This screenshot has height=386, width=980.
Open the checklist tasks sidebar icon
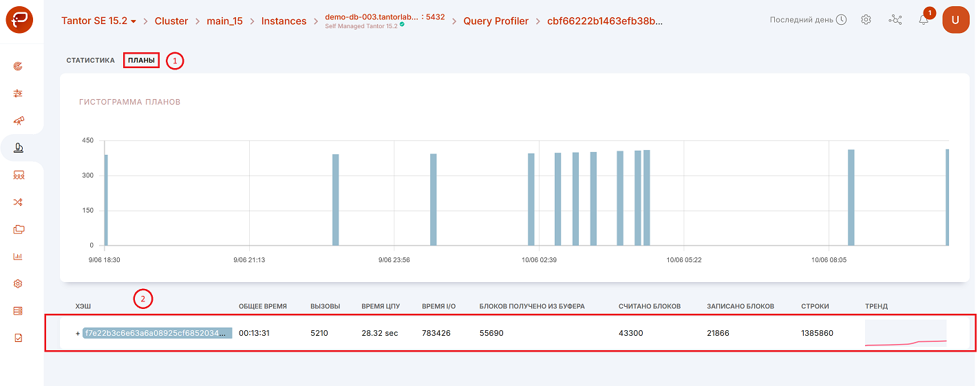click(19, 338)
